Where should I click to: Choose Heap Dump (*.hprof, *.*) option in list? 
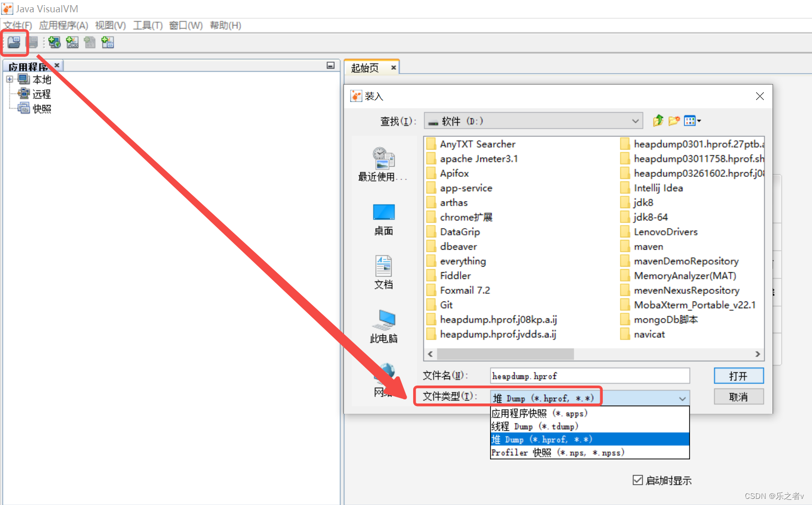click(x=590, y=439)
